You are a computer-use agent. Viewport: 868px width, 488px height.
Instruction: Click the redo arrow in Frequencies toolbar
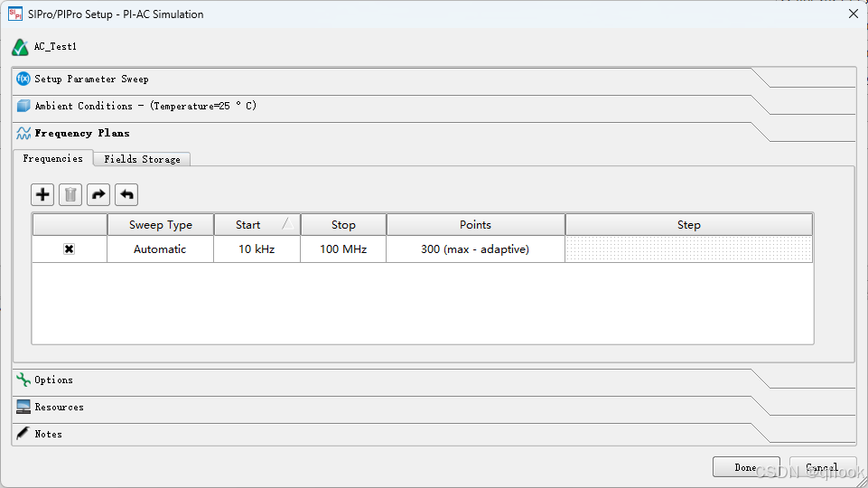coord(98,194)
